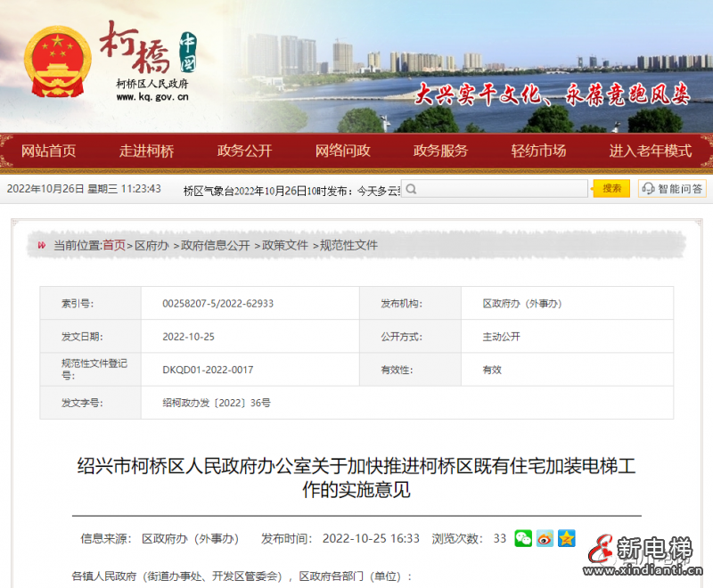Select the 政务服务 navigation item
Viewport: 713px width, 588px height.
pyautogui.click(x=440, y=151)
